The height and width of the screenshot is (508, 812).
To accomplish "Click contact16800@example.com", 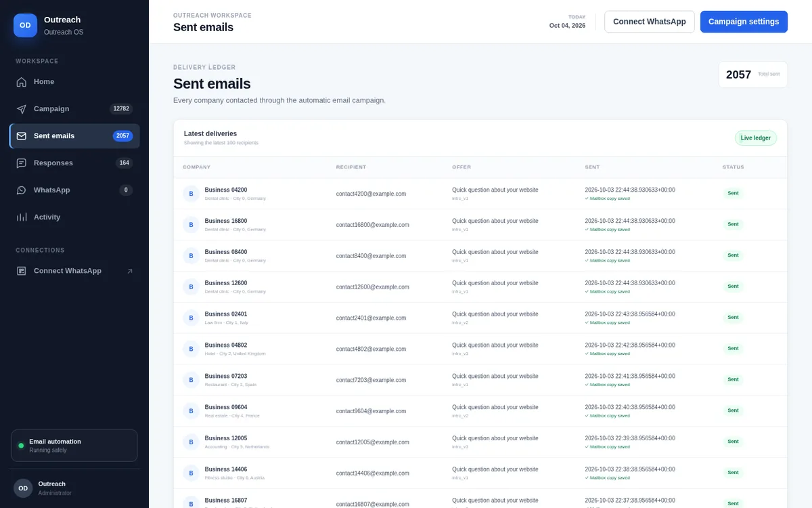I will point(373,225).
